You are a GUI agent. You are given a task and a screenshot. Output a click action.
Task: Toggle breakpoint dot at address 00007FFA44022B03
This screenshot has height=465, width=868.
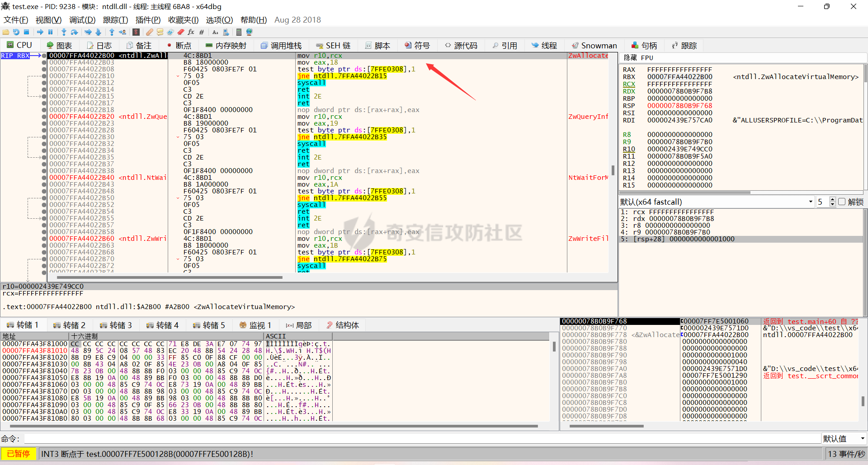click(44, 62)
